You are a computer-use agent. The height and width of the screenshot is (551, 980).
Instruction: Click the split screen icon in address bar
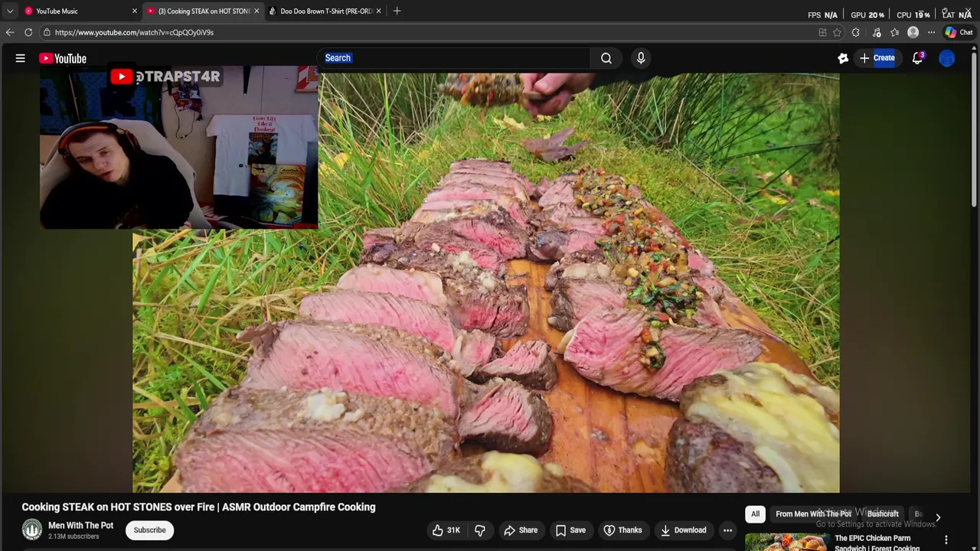[822, 32]
